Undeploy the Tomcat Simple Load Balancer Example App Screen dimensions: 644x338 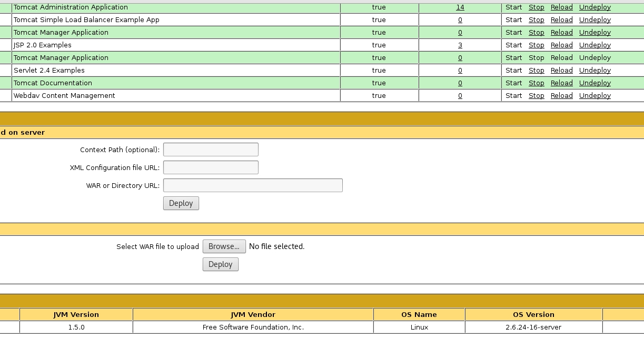pos(595,20)
